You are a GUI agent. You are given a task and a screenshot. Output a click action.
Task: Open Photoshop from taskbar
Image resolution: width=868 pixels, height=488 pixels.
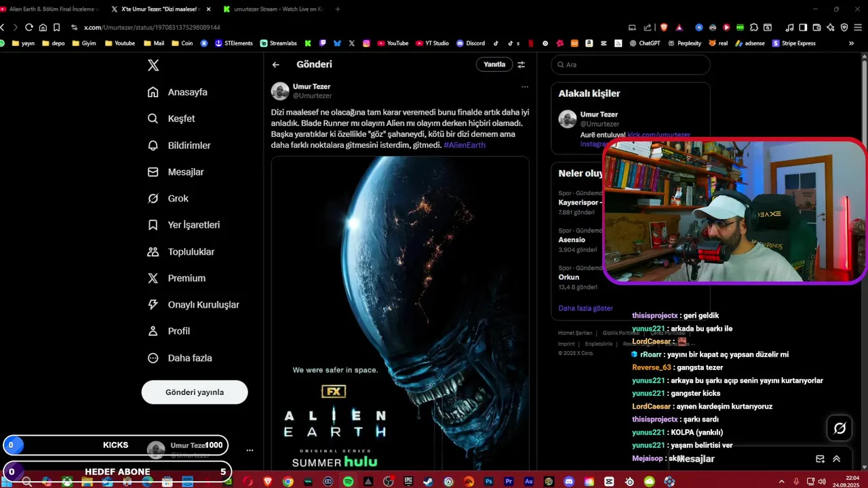[488, 481]
